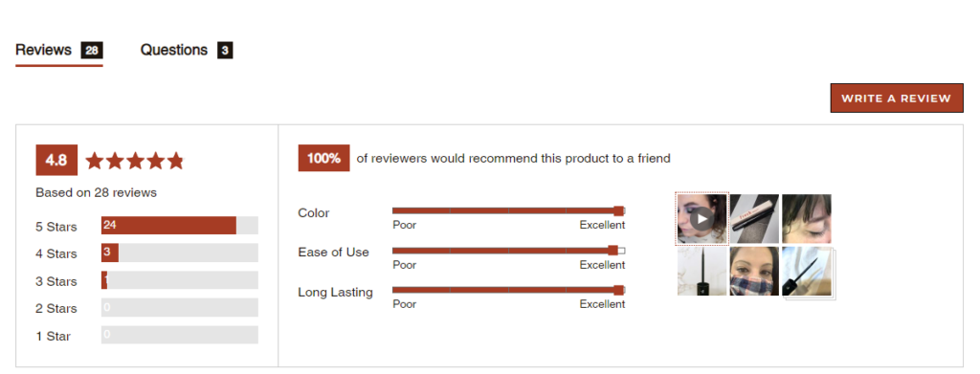The height and width of the screenshot is (374, 980).
Task: Click the Color rating slider handle
Action: (619, 211)
